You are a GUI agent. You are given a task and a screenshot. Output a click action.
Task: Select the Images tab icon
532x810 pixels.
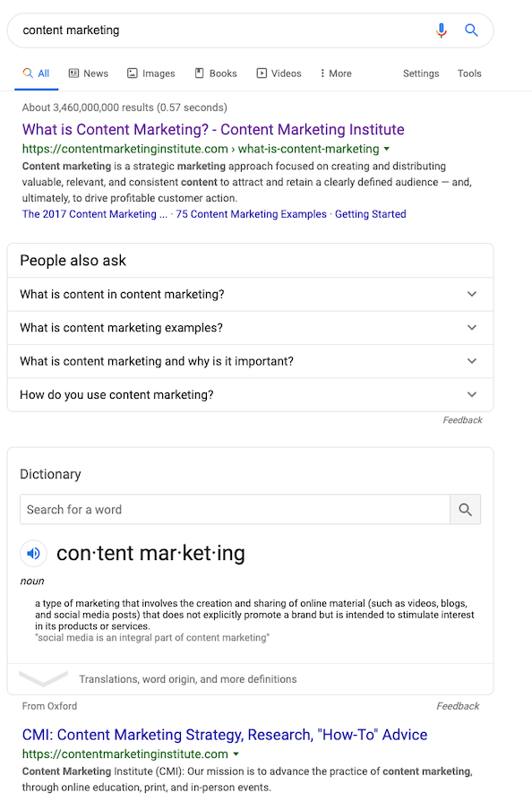pos(132,73)
